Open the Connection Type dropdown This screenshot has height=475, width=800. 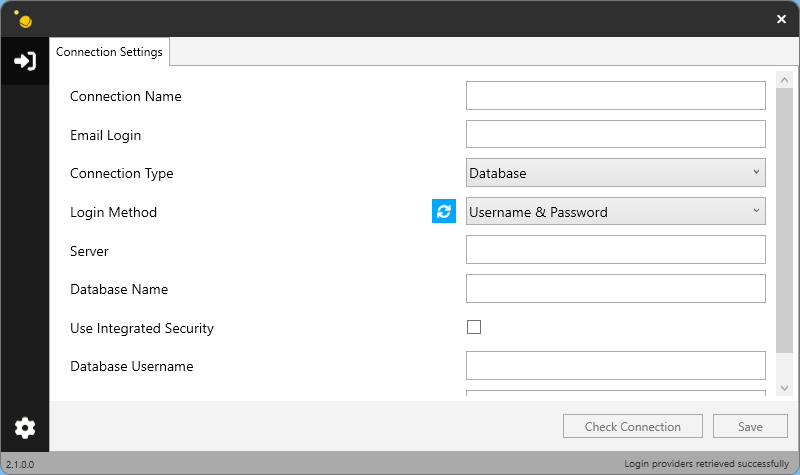616,173
